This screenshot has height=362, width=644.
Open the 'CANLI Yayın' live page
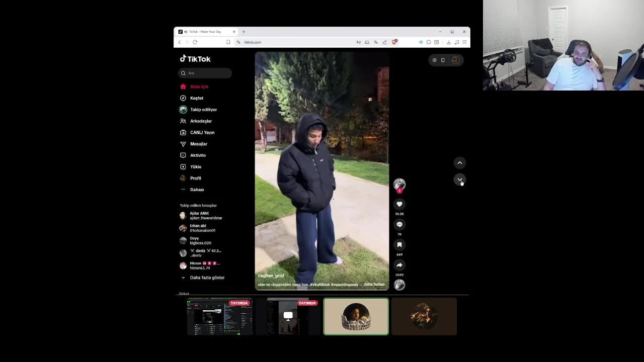coord(197,133)
